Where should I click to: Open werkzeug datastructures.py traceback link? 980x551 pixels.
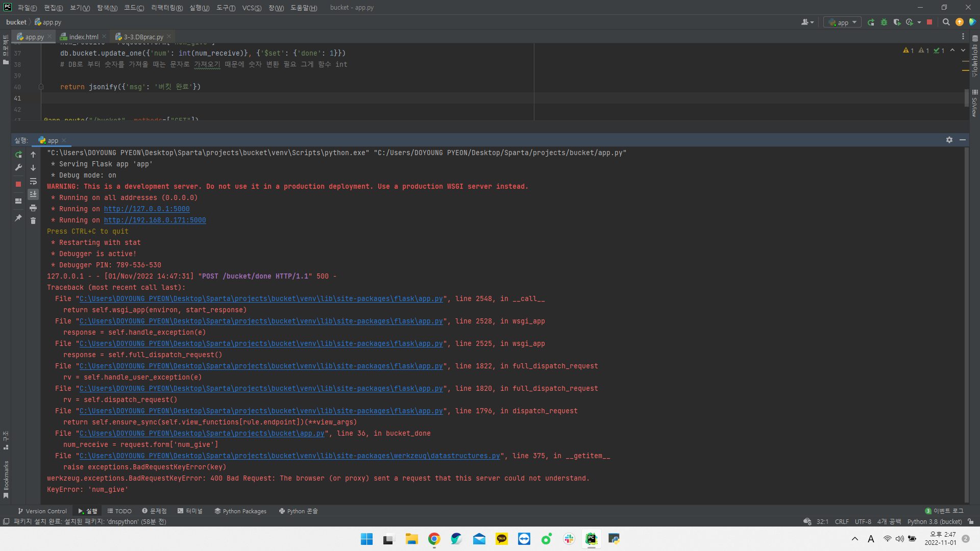coord(290,456)
